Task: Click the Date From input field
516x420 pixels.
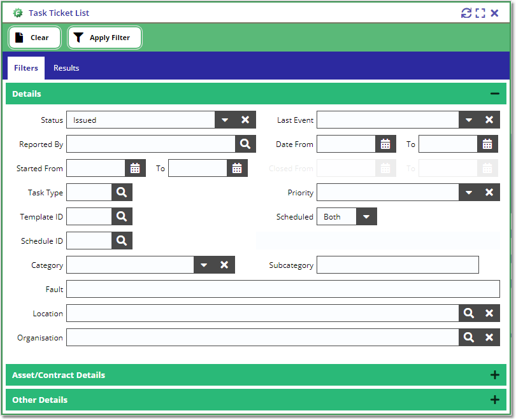Action: coord(346,144)
